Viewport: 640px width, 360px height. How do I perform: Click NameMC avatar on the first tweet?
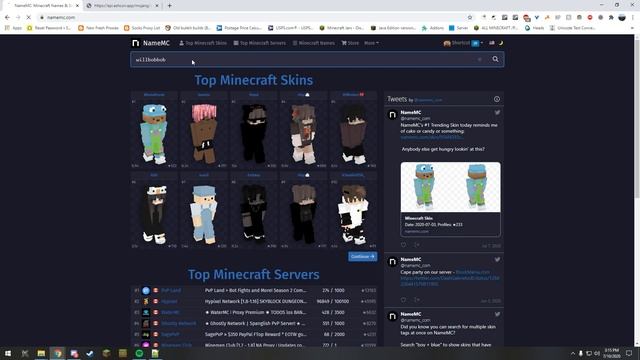[x=392, y=115]
